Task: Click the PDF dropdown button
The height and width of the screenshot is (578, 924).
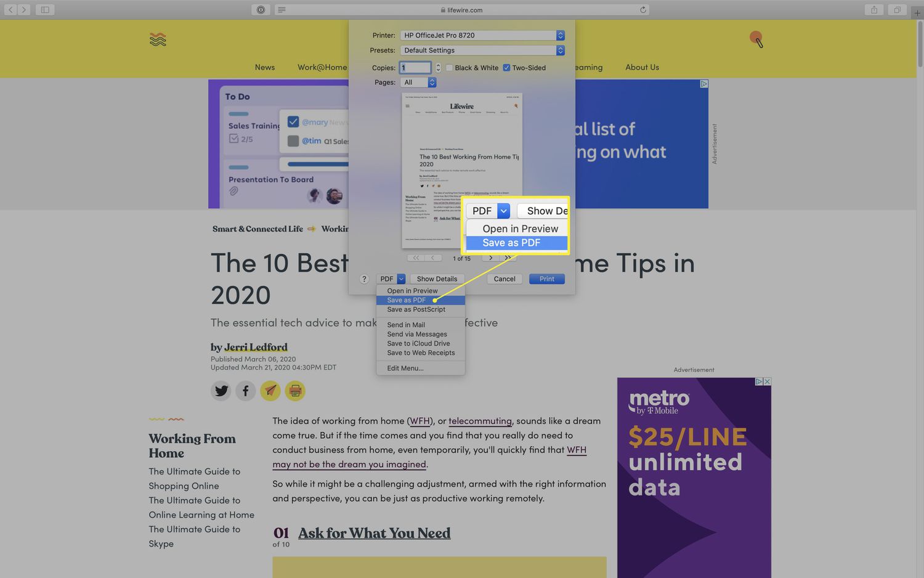Action: (x=390, y=279)
